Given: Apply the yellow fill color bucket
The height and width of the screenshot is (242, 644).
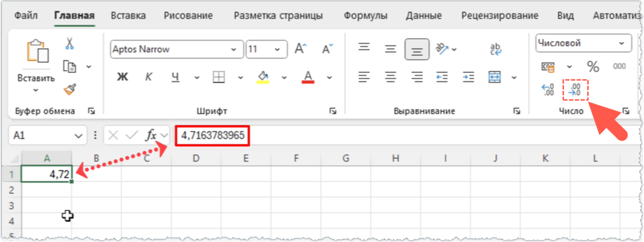Looking at the screenshot, I should click(263, 77).
